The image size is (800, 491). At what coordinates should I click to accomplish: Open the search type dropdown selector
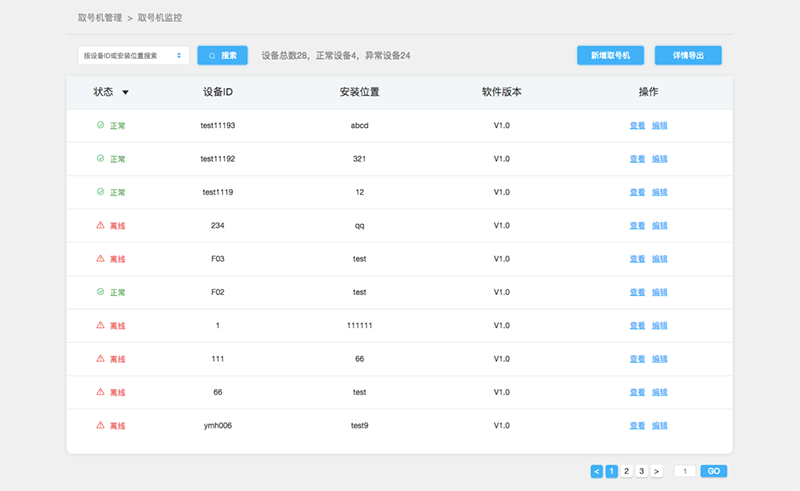(x=133, y=56)
